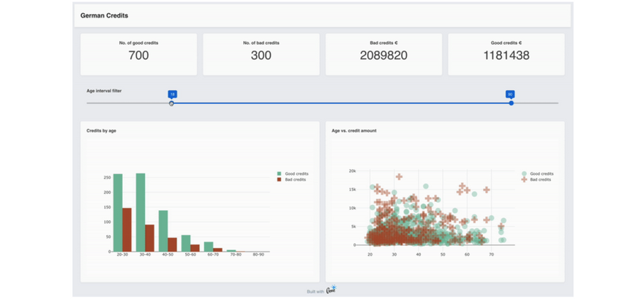The height and width of the screenshot is (303, 644).
Task: Click the green 30-40 good credits bar
Action: [141, 212]
